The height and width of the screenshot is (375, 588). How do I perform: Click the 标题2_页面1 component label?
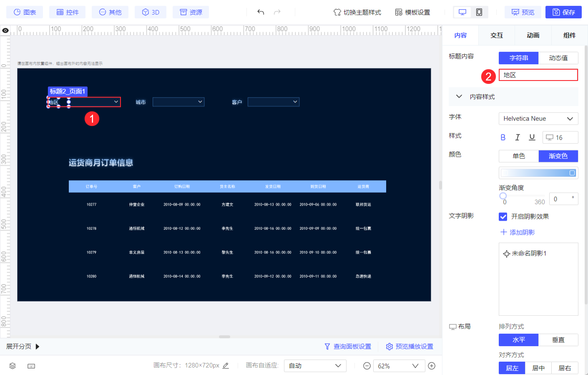(x=68, y=91)
